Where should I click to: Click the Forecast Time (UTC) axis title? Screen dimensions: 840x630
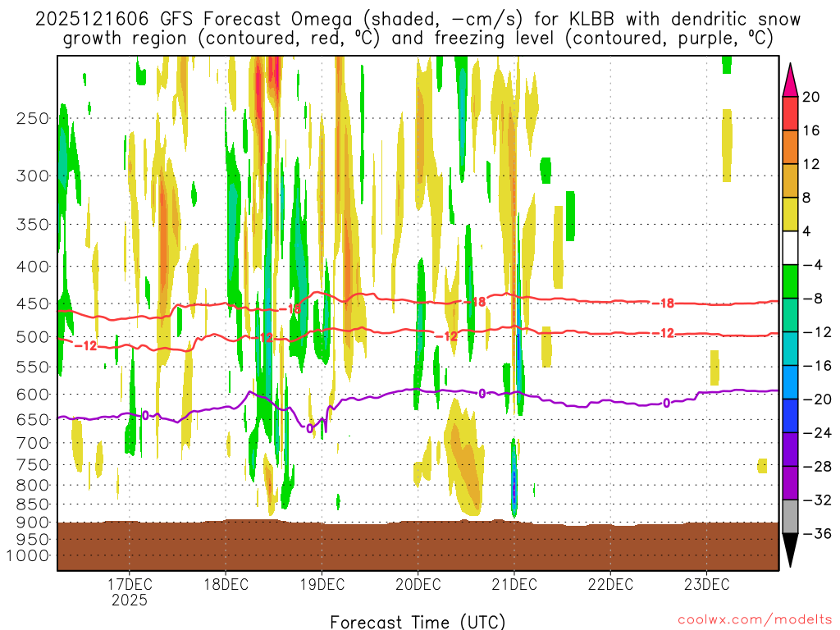[x=418, y=621]
